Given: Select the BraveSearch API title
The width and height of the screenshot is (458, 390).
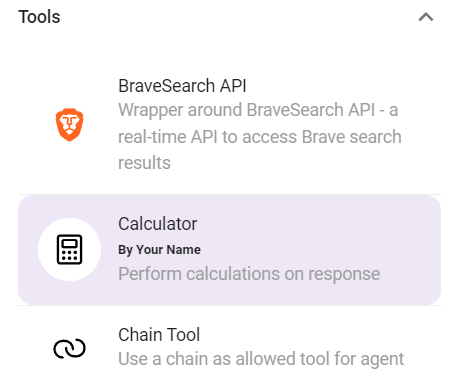Looking at the screenshot, I should tap(182, 86).
